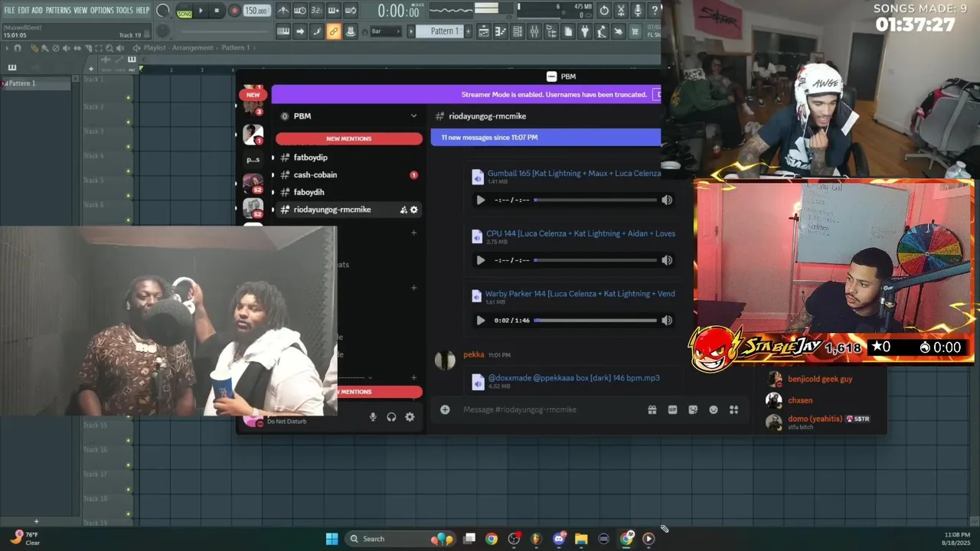Open Windows Start menu
Viewport: 980px width, 551px height.
pyautogui.click(x=332, y=539)
